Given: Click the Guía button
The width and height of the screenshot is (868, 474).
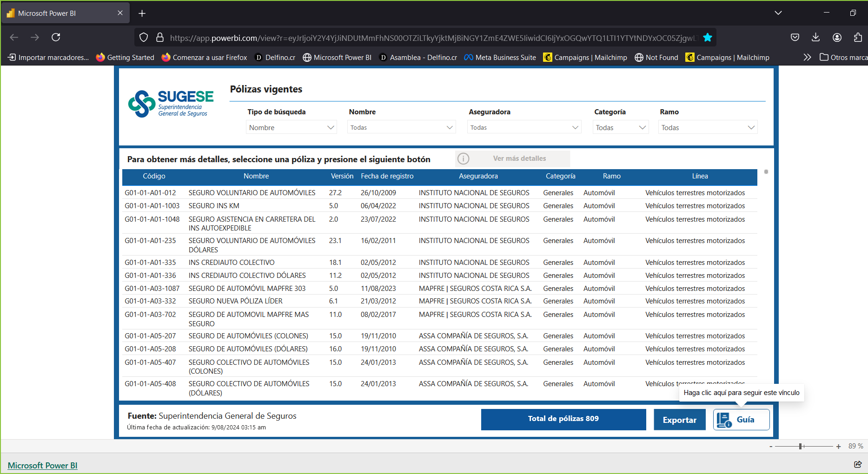Looking at the screenshot, I should coord(741,420).
